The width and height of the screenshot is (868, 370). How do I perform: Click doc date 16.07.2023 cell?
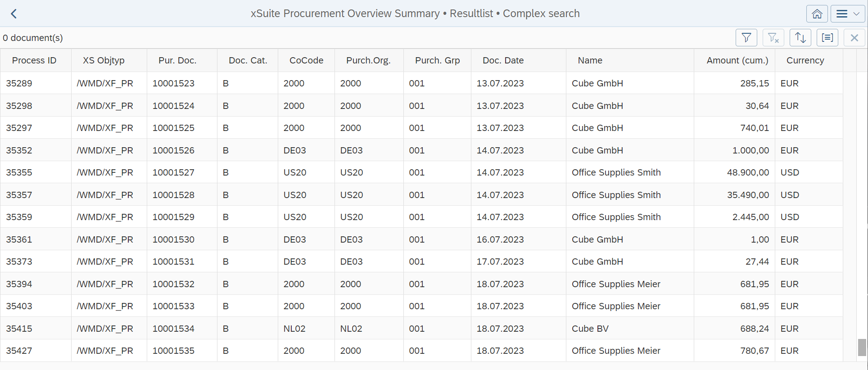pos(519,239)
